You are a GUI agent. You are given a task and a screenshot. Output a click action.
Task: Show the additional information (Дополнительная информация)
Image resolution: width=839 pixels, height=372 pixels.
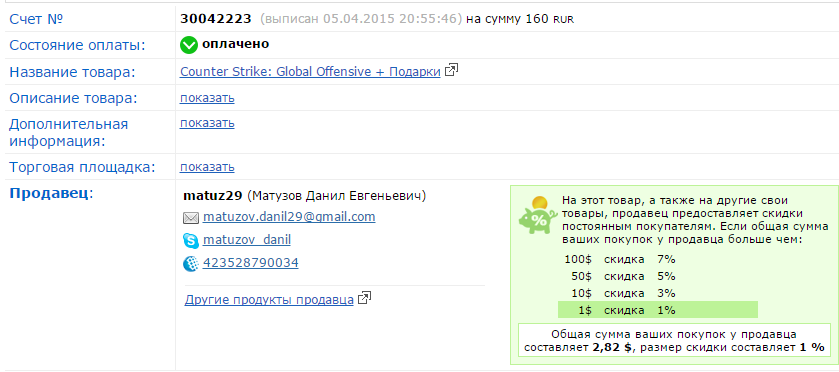coord(207,123)
